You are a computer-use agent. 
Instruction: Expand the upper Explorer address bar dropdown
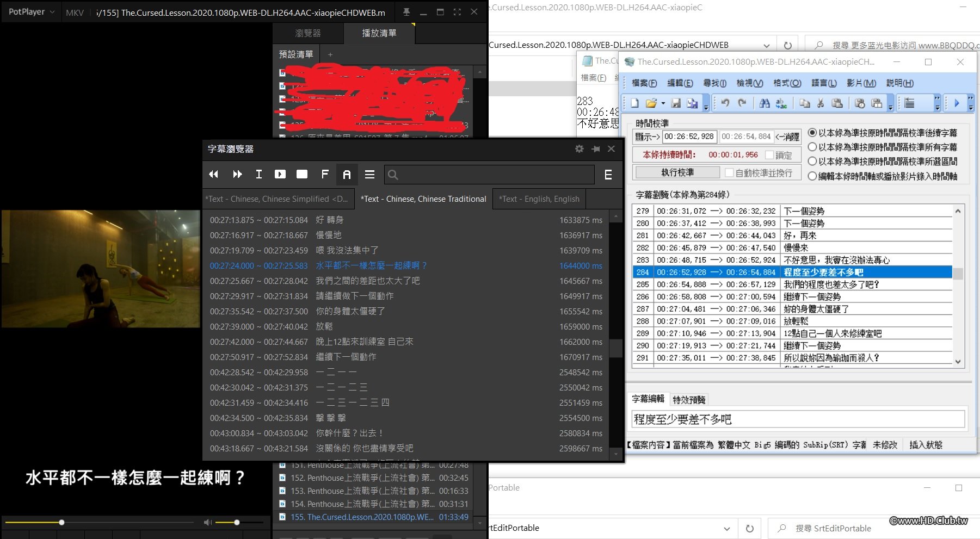[x=766, y=45]
